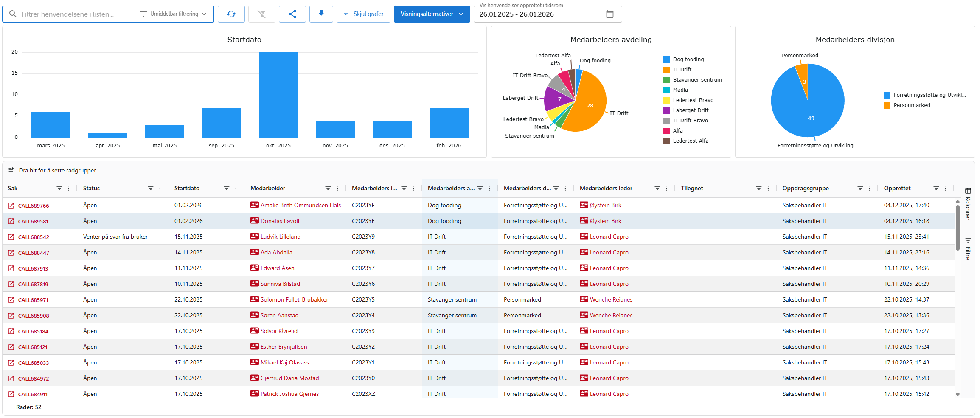Open the Visningsalternativer dropdown

[x=432, y=14]
